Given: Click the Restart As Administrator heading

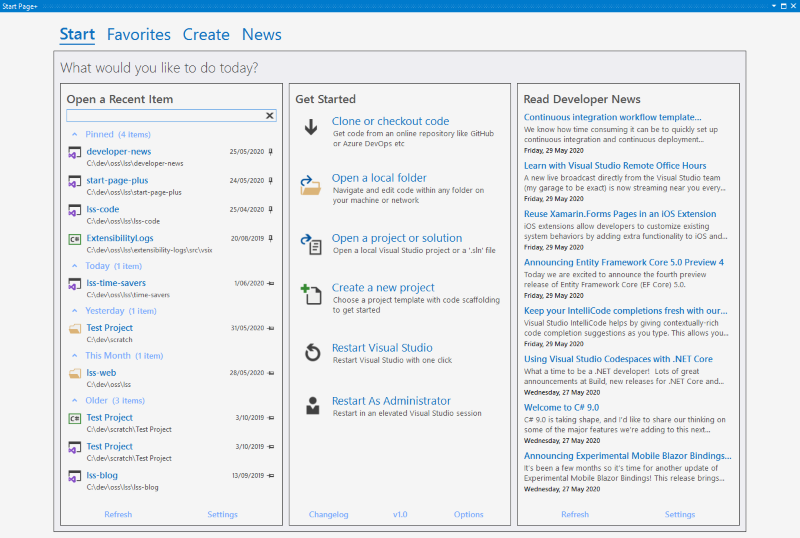Looking at the screenshot, I should pyautogui.click(x=391, y=401).
